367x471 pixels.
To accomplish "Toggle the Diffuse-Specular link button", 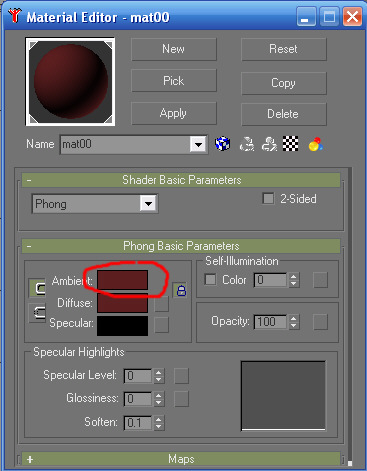I will click(x=37, y=313).
